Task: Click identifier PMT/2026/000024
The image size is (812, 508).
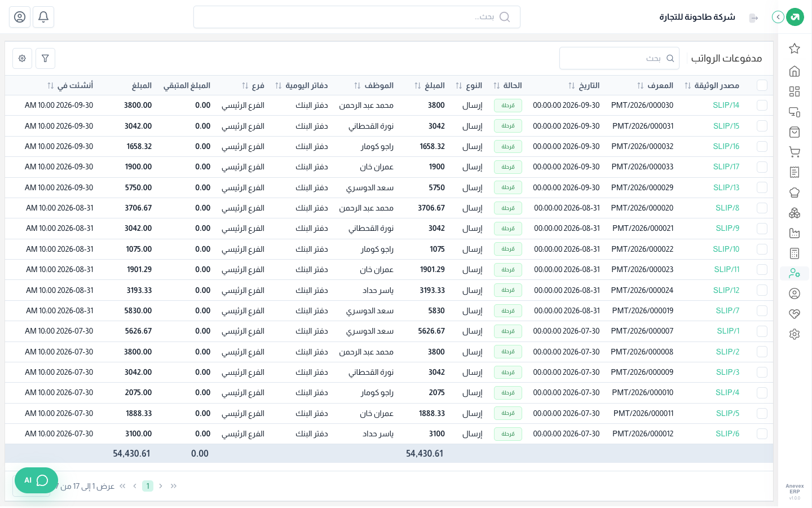Action: [642, 290]
